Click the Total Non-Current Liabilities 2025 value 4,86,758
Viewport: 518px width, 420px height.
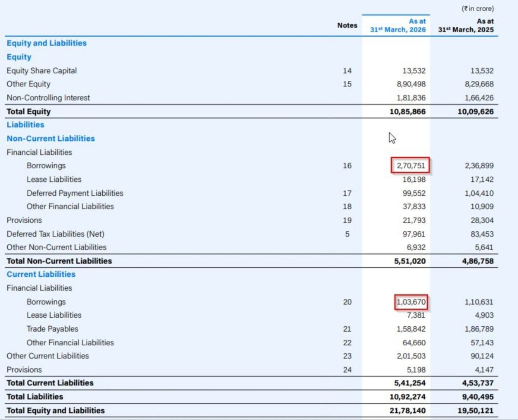click(x=478, y=261)
